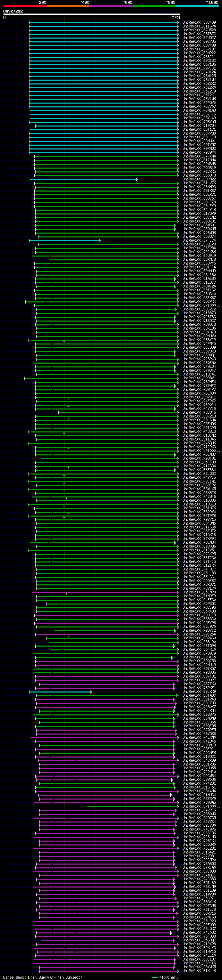The width and height of the screenshot is (222, 980).
Task: Click the orange ~40% legend color bar
Action: click(x=68, y=6)
